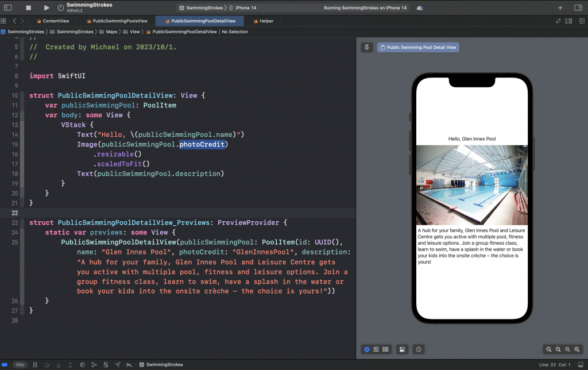Show preview variants grid
The height and width of the screenshot is (370, 588).
click(x=385, y=349)
